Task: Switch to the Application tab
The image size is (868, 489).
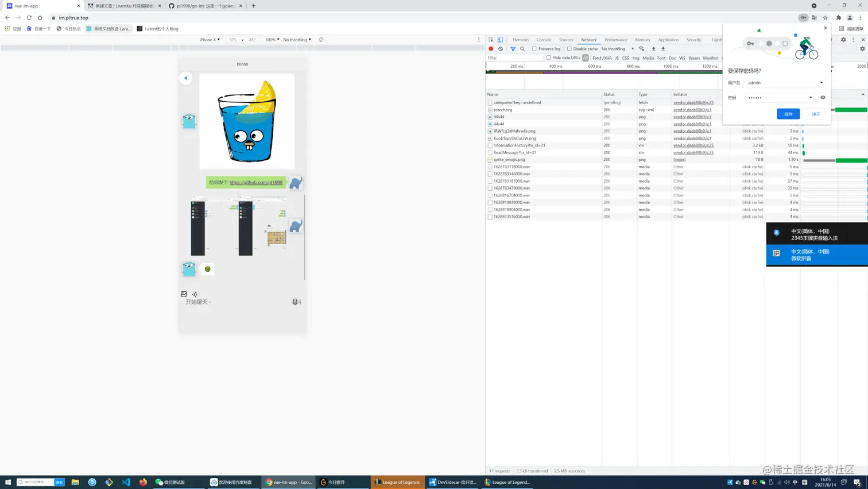Action: pyautogui.click(x=668, y=40)
